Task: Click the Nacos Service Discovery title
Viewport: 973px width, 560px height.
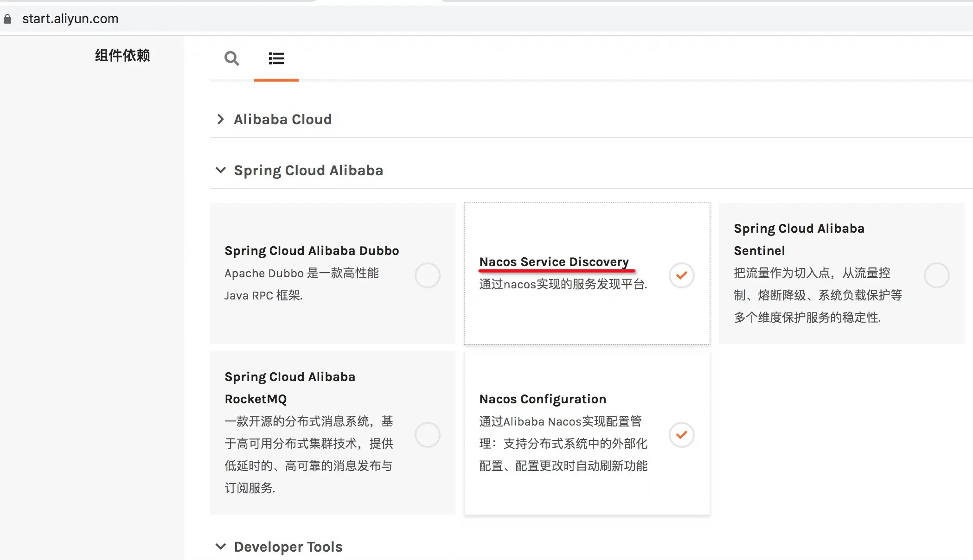Action: tap(554, 261)
